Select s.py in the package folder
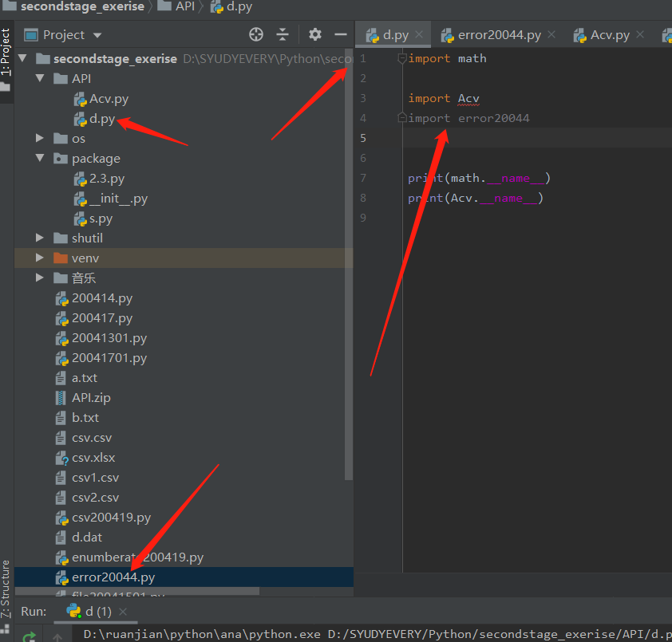This screenshot has height=642, width=672. pyautogui.click(x=93, y=219)
